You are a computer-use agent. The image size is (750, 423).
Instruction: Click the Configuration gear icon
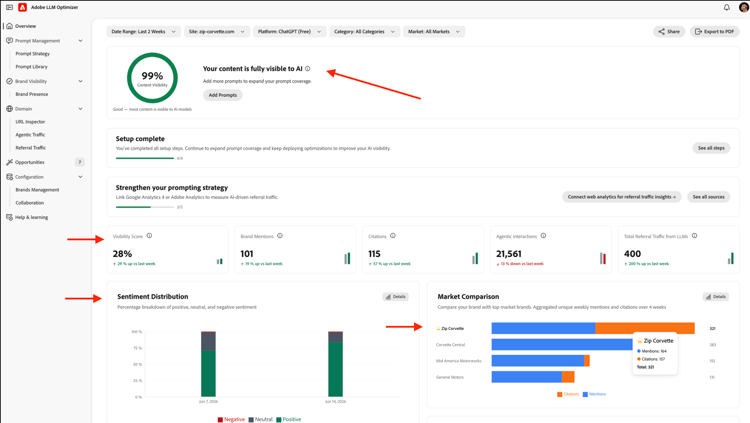(x=10, y=177)
